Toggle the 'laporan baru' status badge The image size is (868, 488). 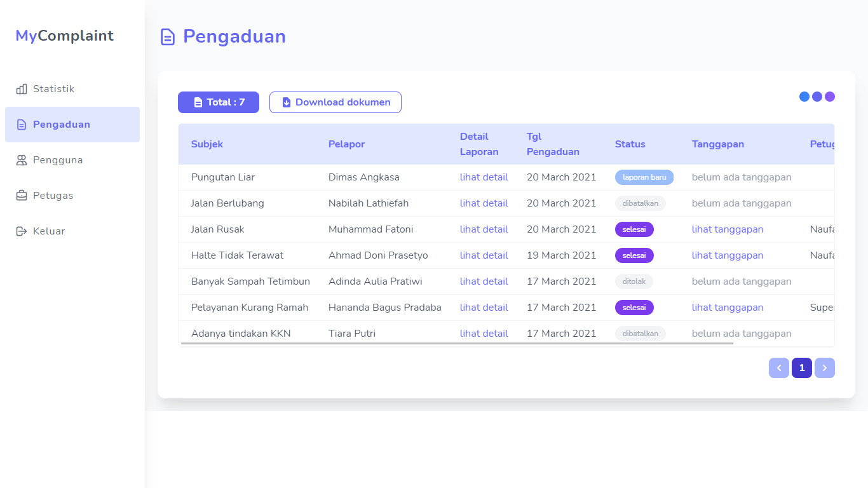tap(644, 177)
